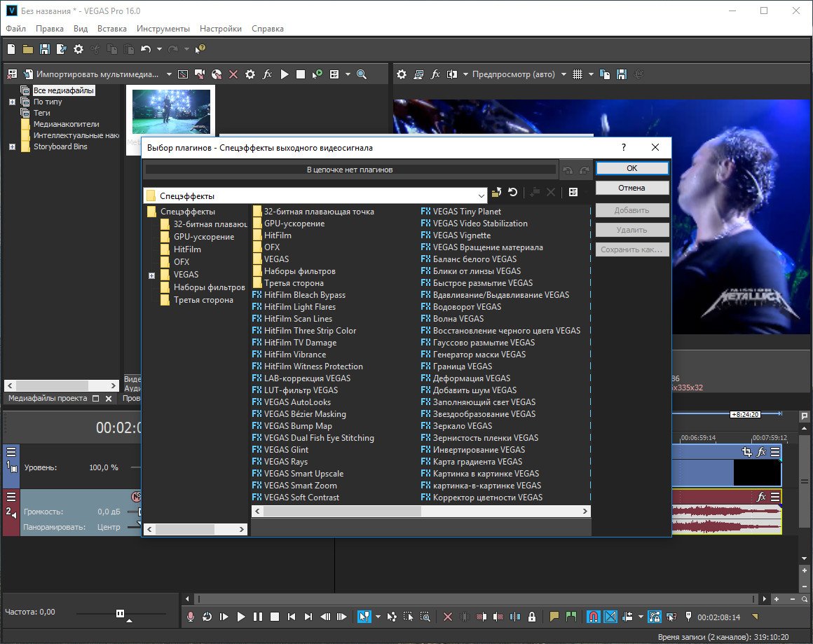813x644 pixels.
Task: Click the folder-up icon in plugin chooser
Action: point(497,193)
